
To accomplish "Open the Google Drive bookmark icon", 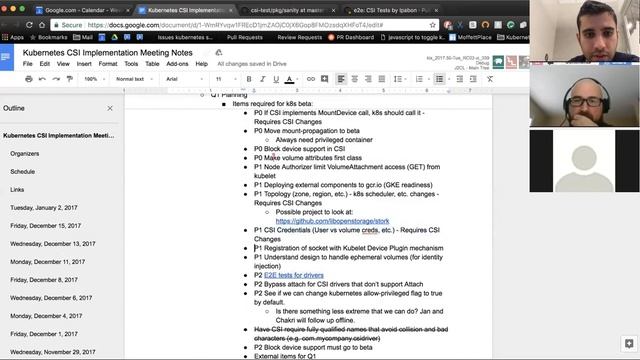I will pos(115,37).
